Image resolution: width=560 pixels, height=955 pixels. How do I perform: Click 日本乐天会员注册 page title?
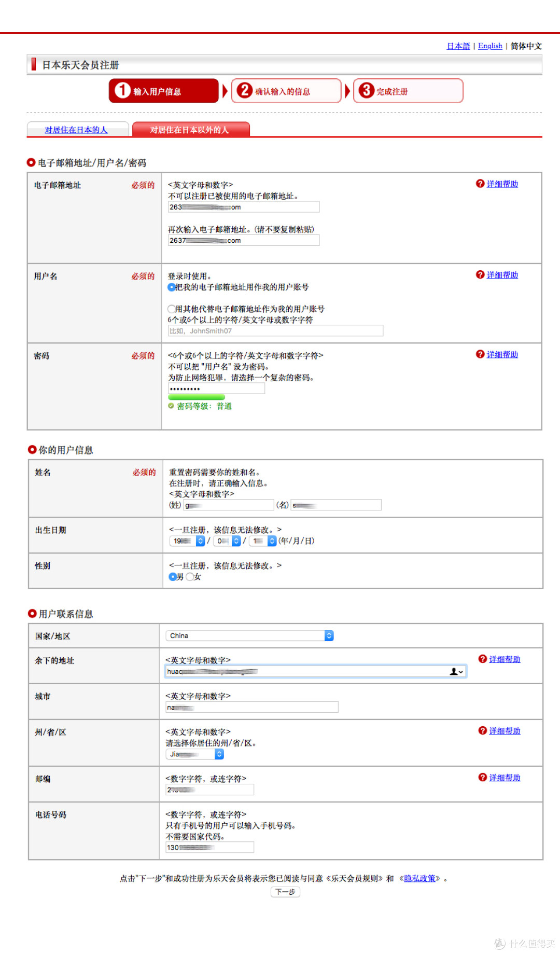(80, 65)
